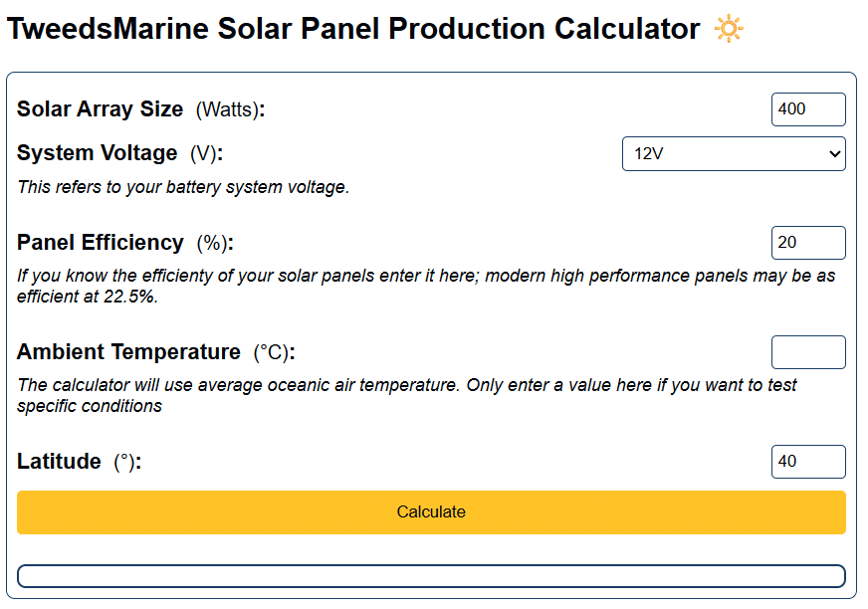Open the System Voltage dropdown
The width and height of the screenshot is (868, 609).
pyautogui.click(x=734, y=153)
